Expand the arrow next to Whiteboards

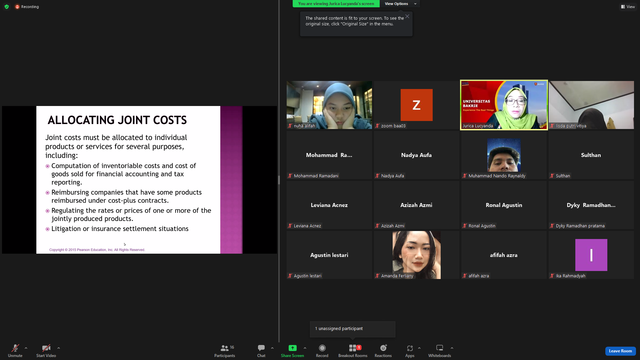click(x=452, y=348)
